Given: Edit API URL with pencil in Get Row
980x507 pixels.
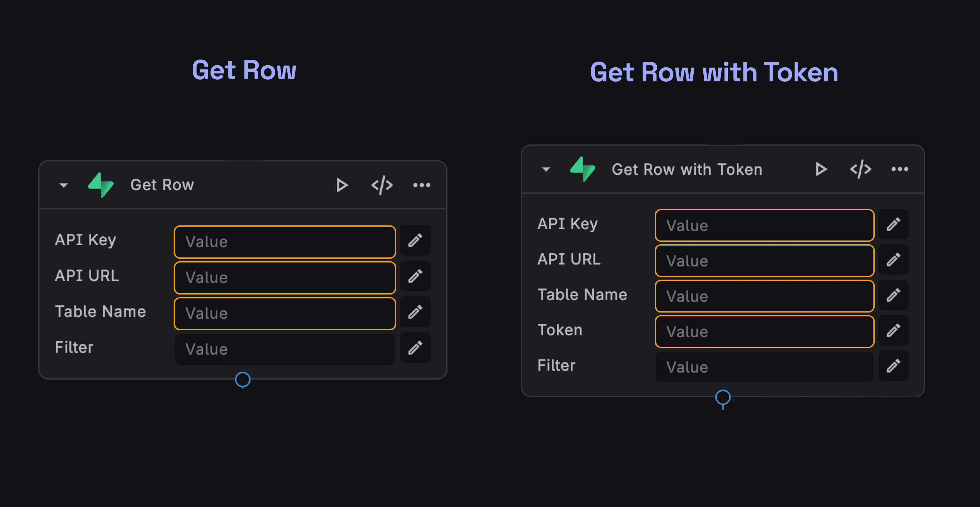Looking at the screenshot, I should coord(415,276).
